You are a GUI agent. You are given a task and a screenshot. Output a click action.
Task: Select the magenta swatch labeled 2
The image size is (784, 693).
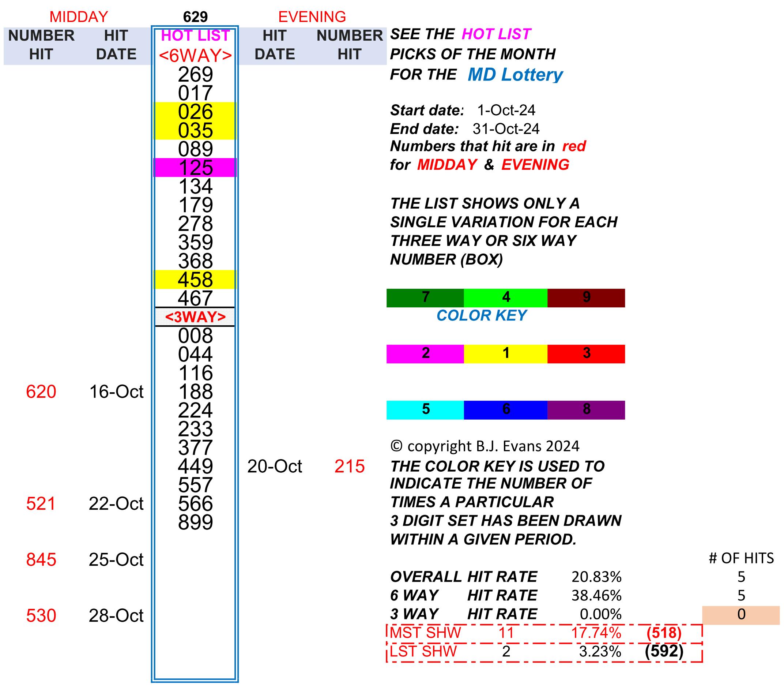point(425,354)
